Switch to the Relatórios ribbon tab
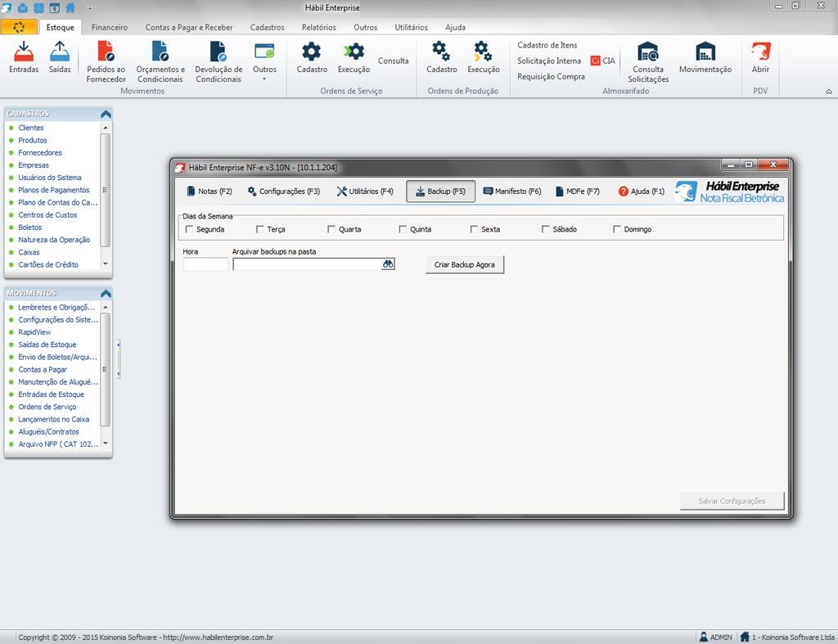 point(319,27)
